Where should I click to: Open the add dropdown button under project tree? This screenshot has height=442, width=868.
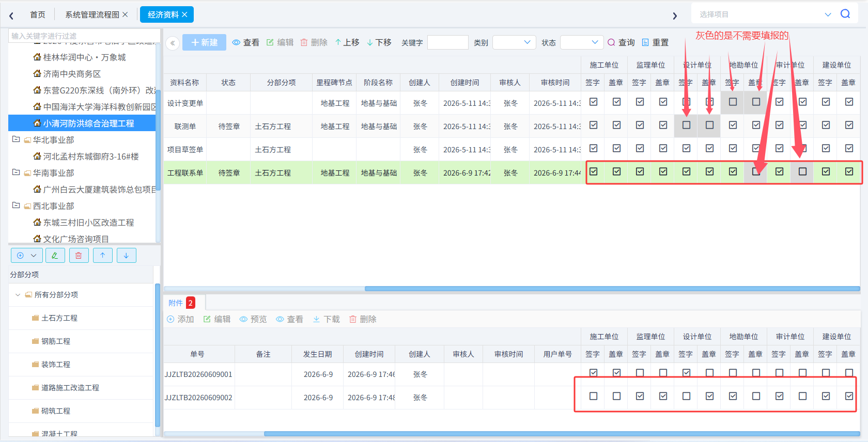(x=26, y=255)
